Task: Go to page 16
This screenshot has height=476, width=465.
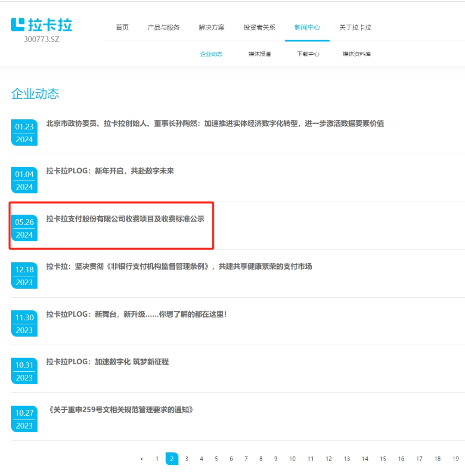Action: 401,459
